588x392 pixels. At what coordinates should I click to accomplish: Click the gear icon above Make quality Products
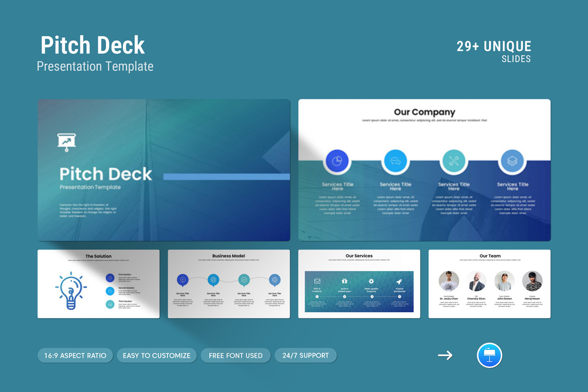point(371,281)
